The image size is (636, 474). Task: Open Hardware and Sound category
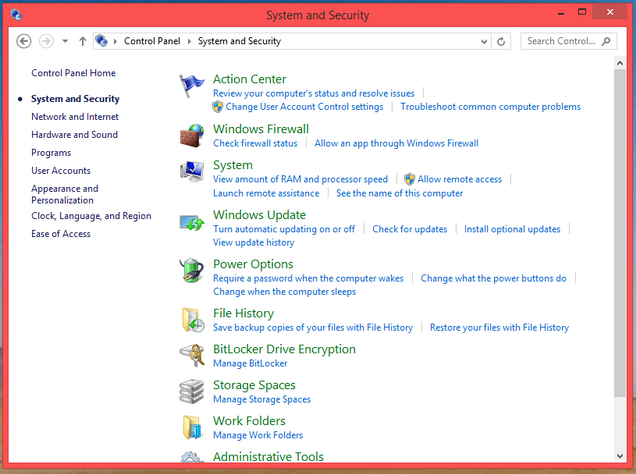click(75, 135)
